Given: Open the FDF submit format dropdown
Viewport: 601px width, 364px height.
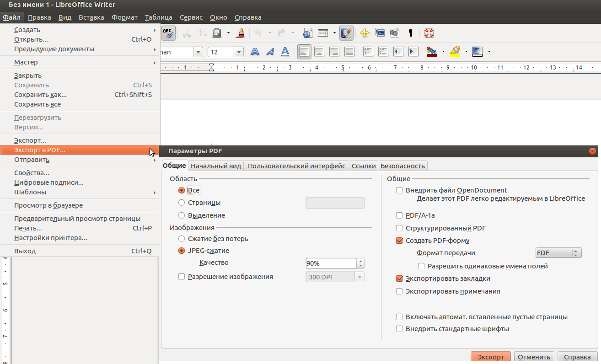Looking at the screenshot, I should (x=558, y=253).
